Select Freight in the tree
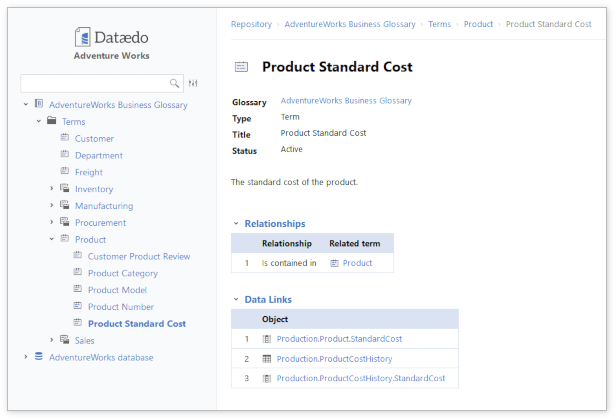 pos(89,172)
